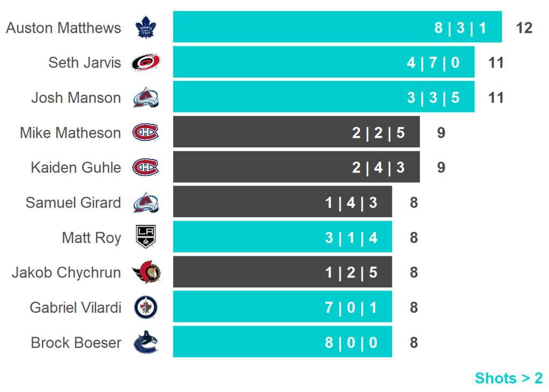
Task: Click Auston Matthews' total of 12
Action: click(524, 28)
